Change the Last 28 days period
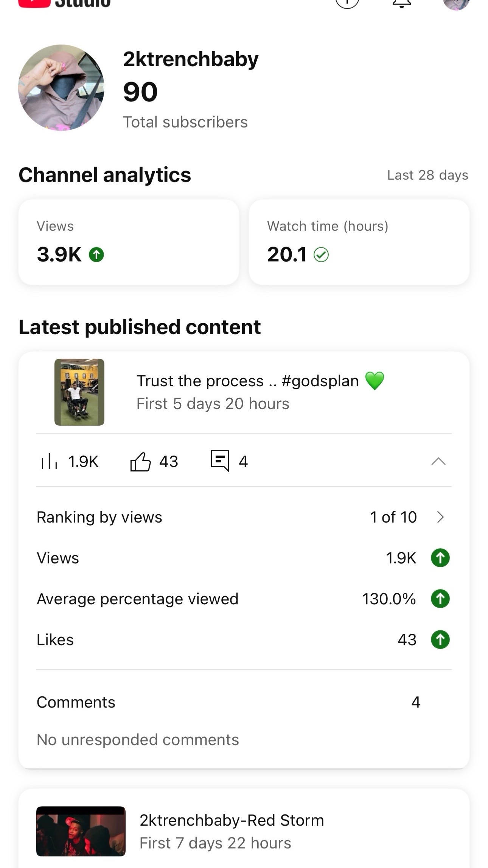488x868 pixels. click(x=427, y=175)
